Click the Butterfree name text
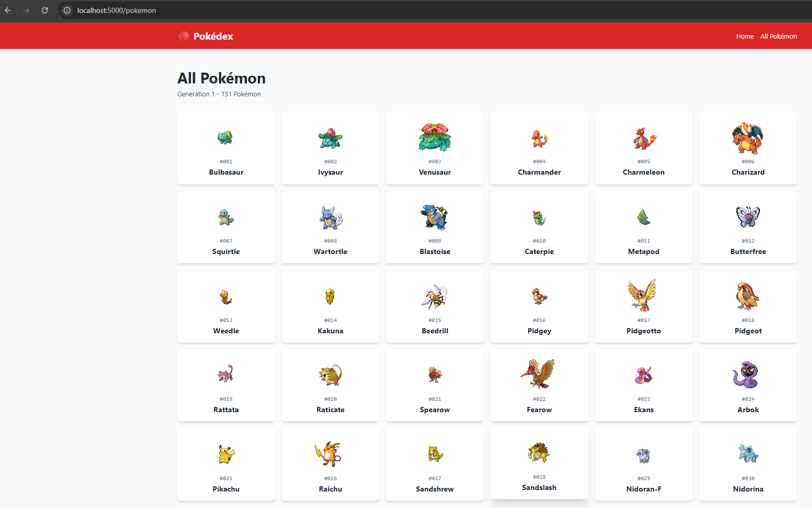The image size is (812, 508). [748, 251]
